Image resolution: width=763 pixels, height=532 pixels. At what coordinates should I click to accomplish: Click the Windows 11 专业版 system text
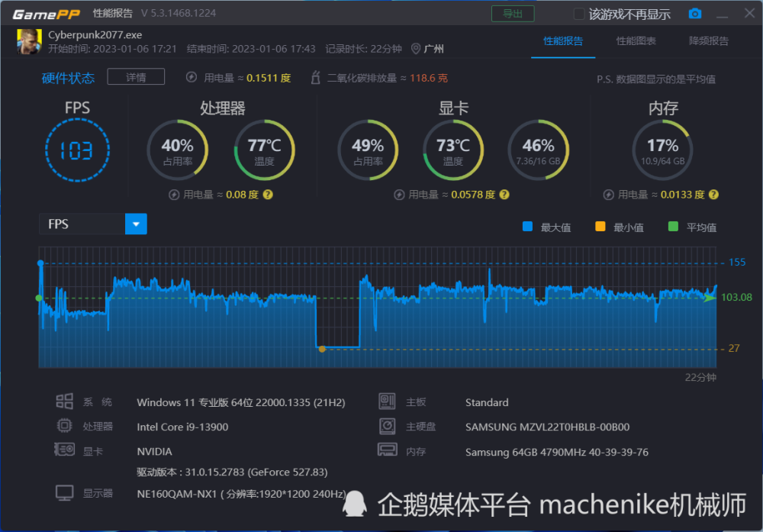[x=241, y=402]
